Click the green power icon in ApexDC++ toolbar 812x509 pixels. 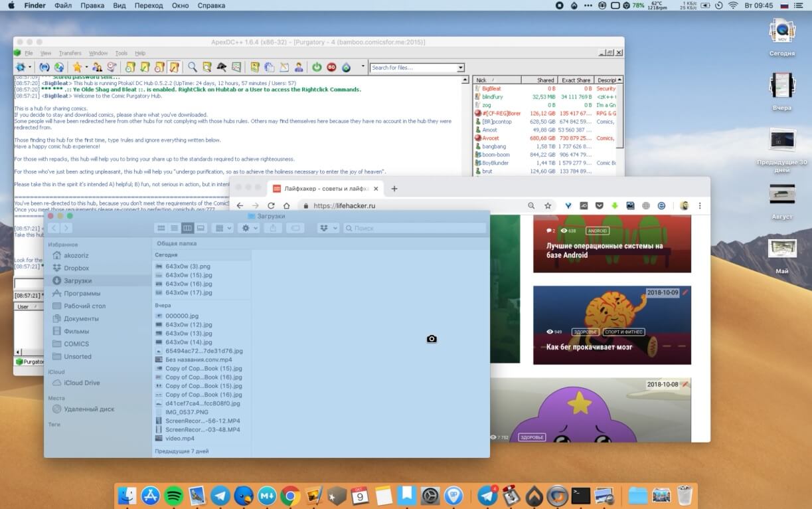pyautogui.click(x=317, y=67)
